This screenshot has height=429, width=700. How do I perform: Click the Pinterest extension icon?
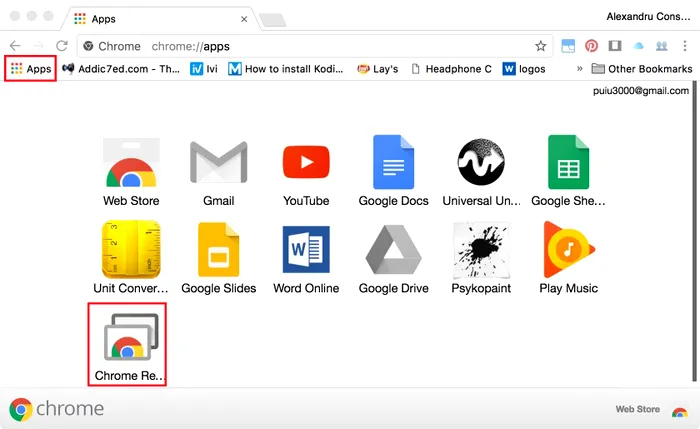pyautogui.click(x=592, y=46)
